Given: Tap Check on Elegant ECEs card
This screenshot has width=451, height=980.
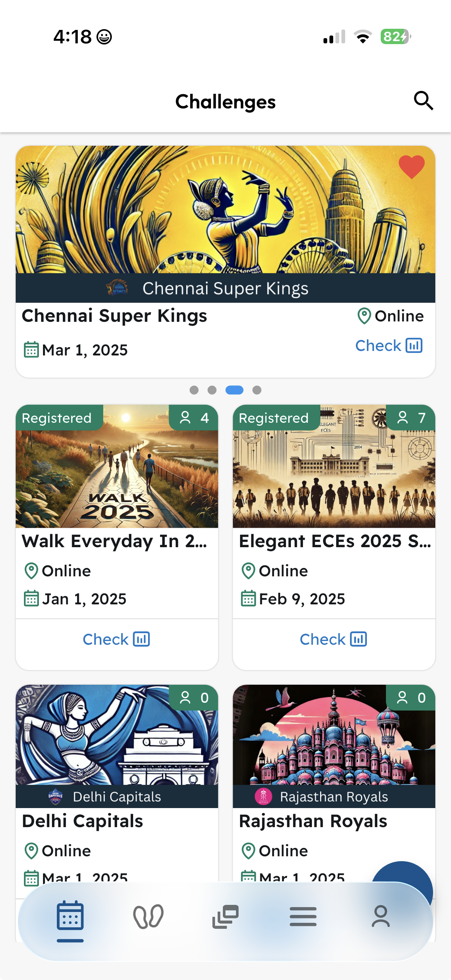Looking at the screenshot, I should coord(334,640).
